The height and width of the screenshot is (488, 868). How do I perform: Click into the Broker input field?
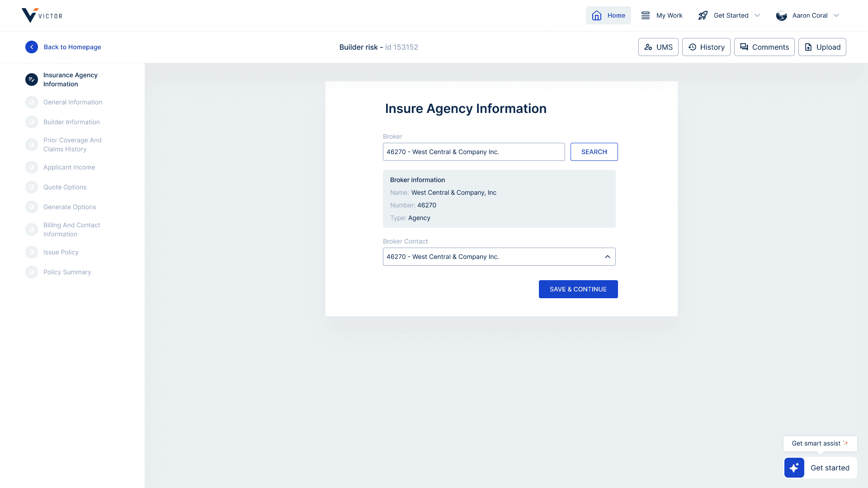coord(473,152)
